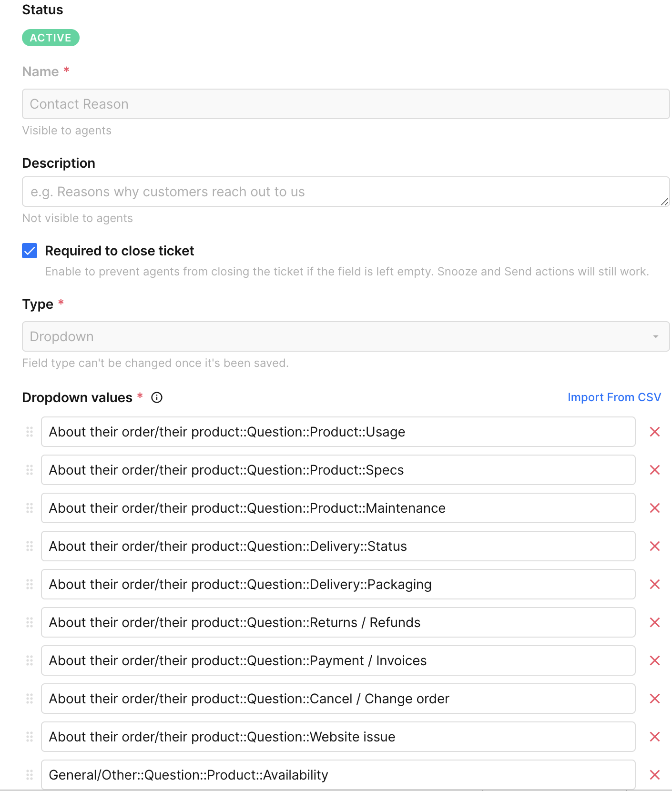This screenshot has width=672, height=791.
Task: Delete the Product::Specs value with X
Action: tap(654, 470)
